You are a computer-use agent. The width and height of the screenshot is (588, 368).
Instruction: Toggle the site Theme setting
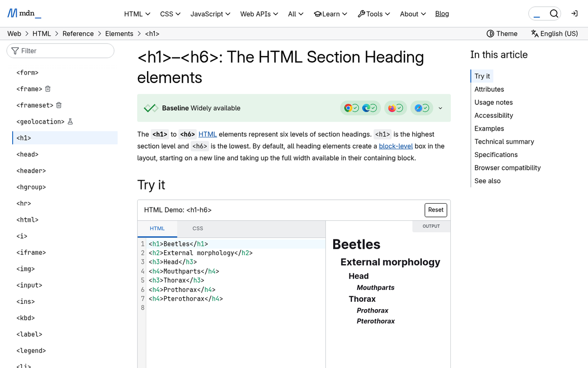(x=502, y=33)
